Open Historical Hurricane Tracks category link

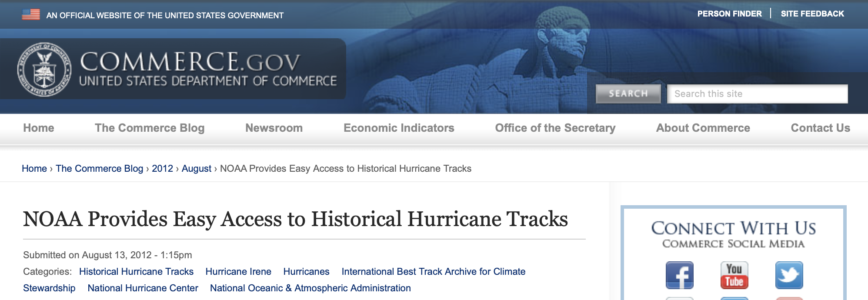point(136,271)
